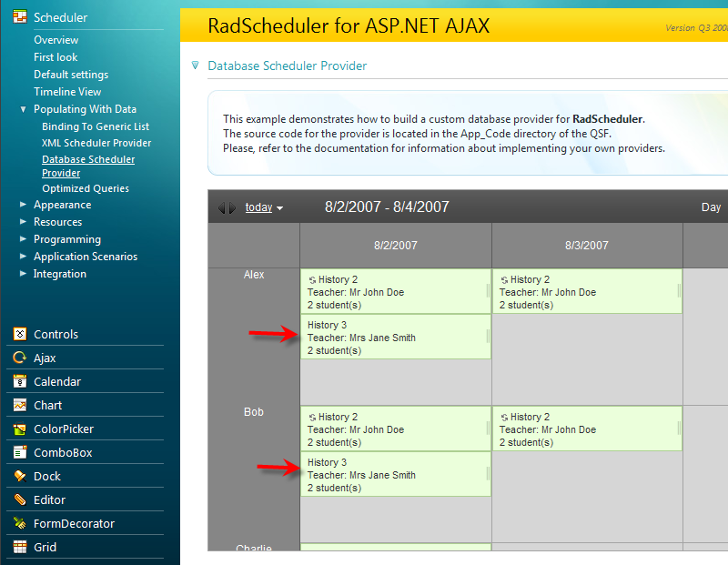Open the Ajax section

point(45,358)
